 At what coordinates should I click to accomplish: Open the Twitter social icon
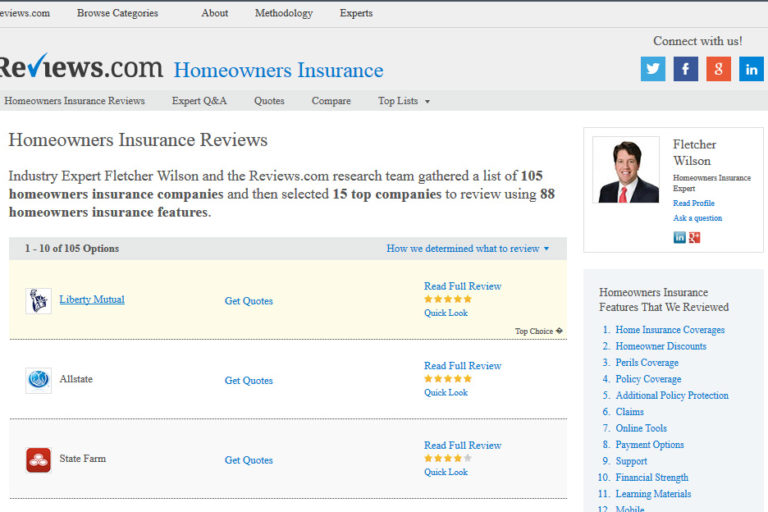coord(653,69)
